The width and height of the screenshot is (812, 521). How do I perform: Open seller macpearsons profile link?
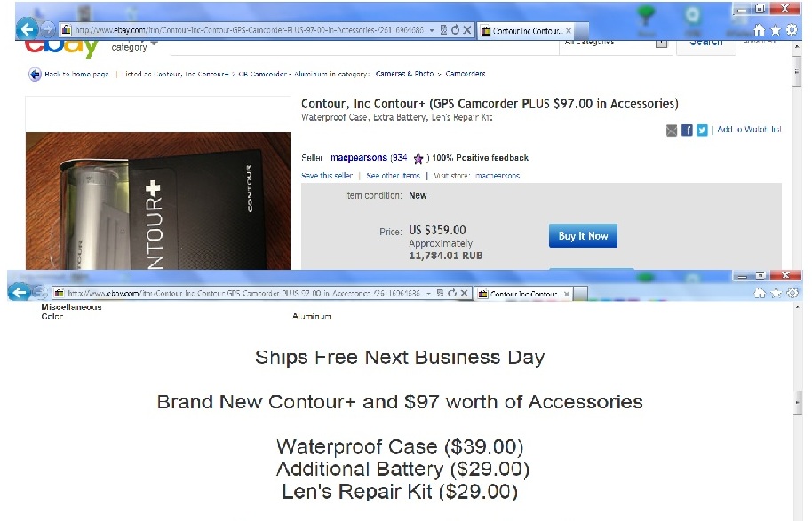(359, 157)
